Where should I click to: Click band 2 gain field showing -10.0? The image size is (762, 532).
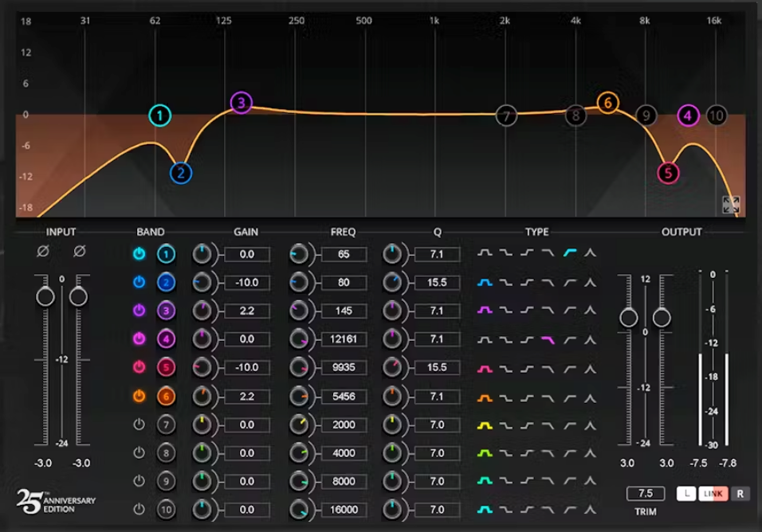click(246, 283)
